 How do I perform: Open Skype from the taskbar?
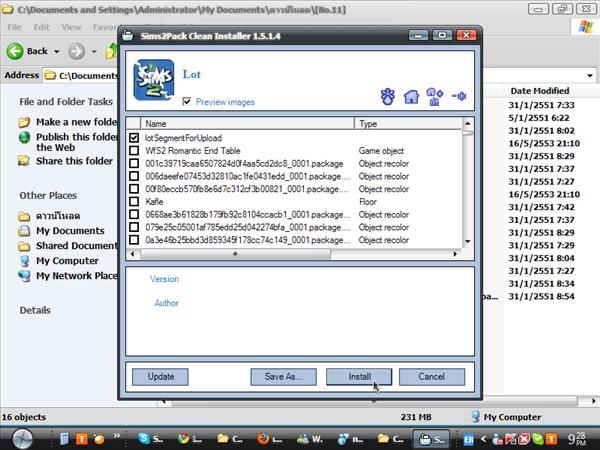(x=150, y=439)
